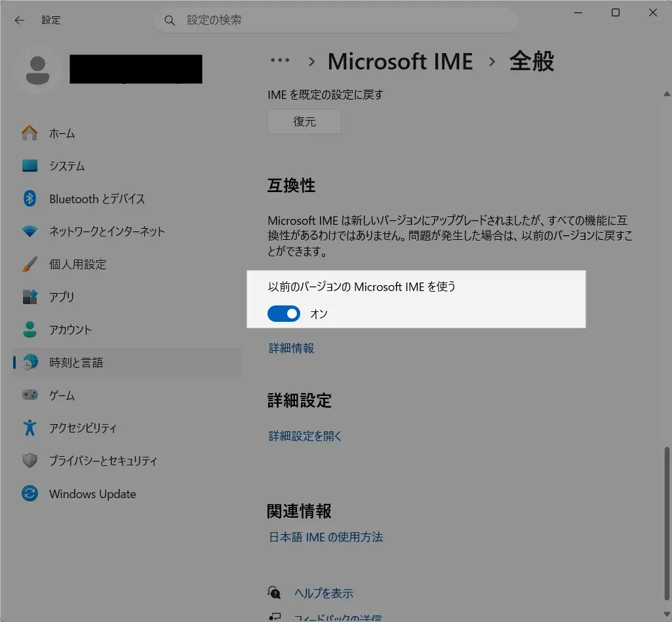The image size is (672, 622).
Task: Click the Wi-Fi network icon in sidebar
Action: (30, 231)
